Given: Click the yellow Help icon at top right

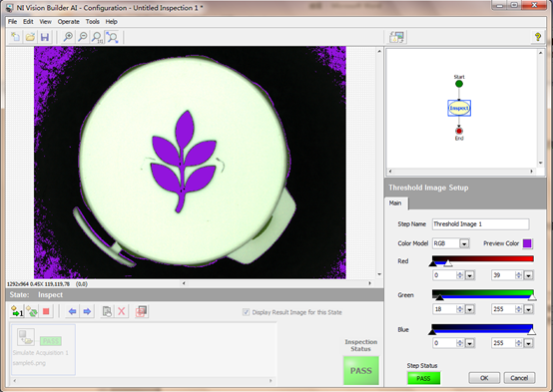Looking at the screenshot, I should (x=538, y=37).
